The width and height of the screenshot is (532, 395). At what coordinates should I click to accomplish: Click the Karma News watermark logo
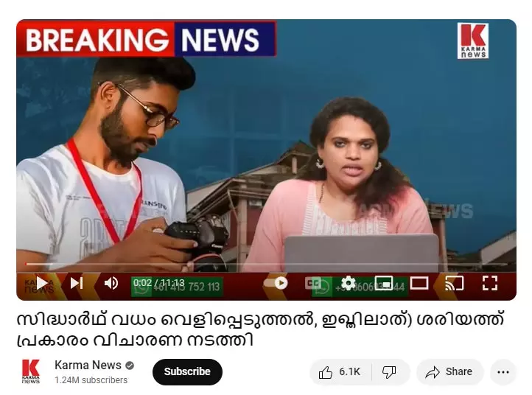472,41
